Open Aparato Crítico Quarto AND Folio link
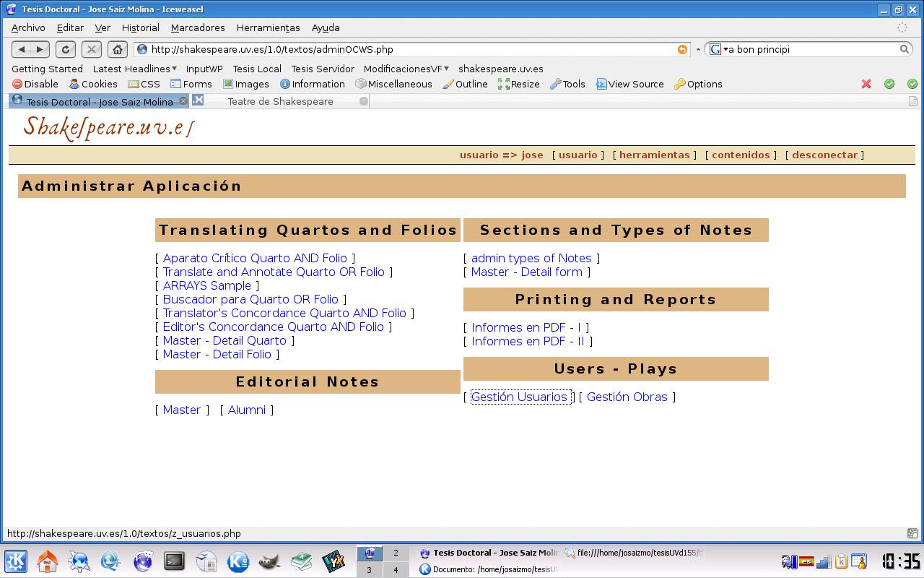 click(255, 258)
